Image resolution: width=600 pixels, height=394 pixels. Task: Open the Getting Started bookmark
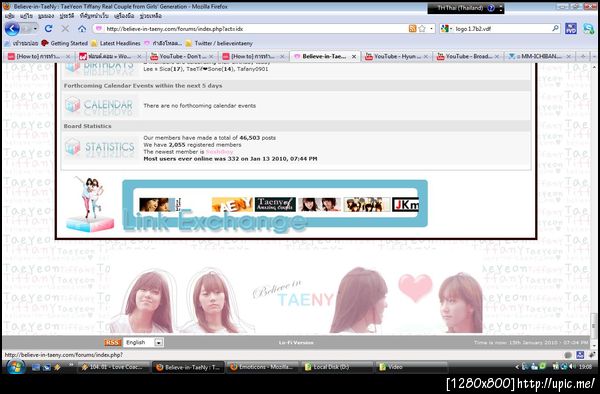tap(64, 43)
